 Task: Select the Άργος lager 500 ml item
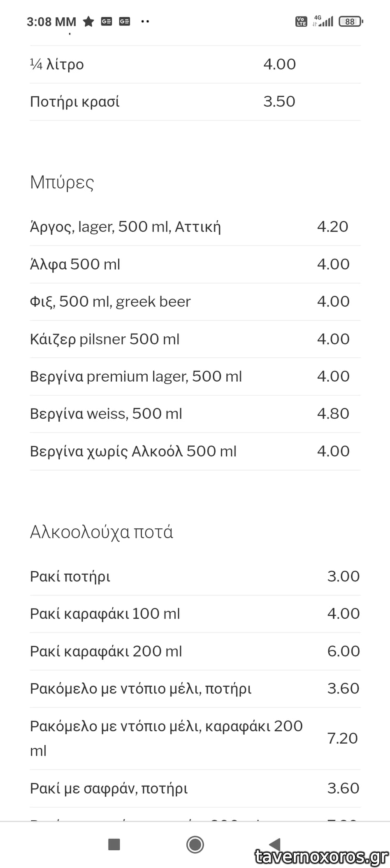(125, 227)
